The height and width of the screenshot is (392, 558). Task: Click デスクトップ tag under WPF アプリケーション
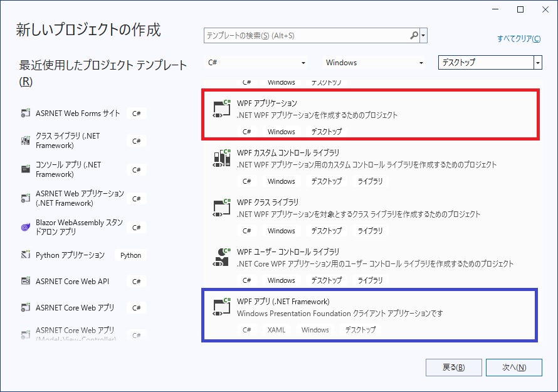326,132
